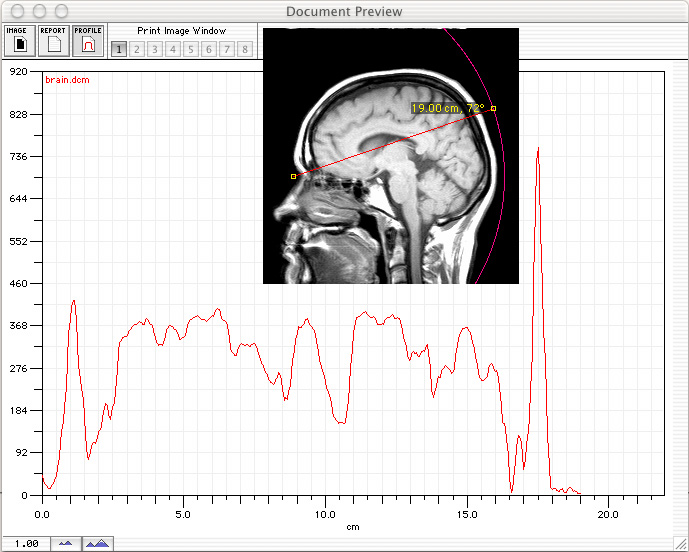Viewport: 689px width, 552px height.
Task: Click the IMAGE view icon
Action: [x=18, y=40]
